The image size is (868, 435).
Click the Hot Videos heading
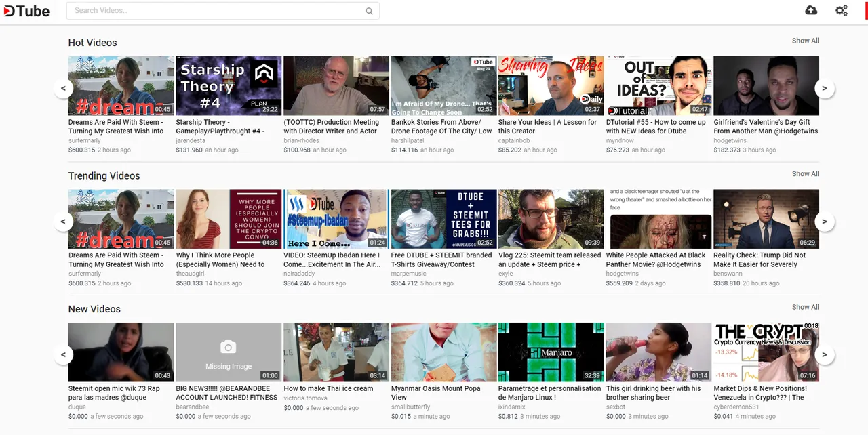click(92, 43)
